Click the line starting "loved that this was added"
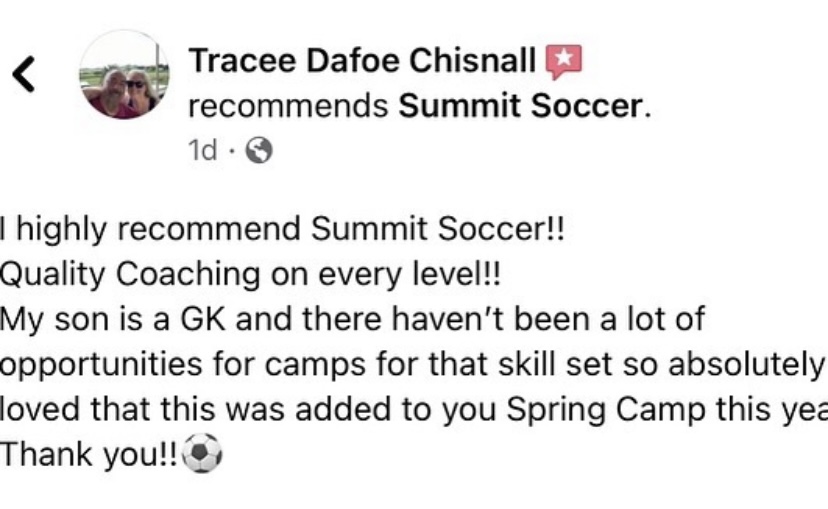The width and height of the screenshot is (828, 509). click(413, 410)
